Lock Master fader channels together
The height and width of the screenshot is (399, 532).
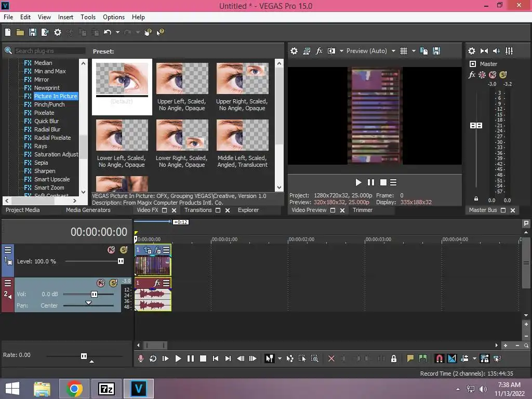coord(476,199)
